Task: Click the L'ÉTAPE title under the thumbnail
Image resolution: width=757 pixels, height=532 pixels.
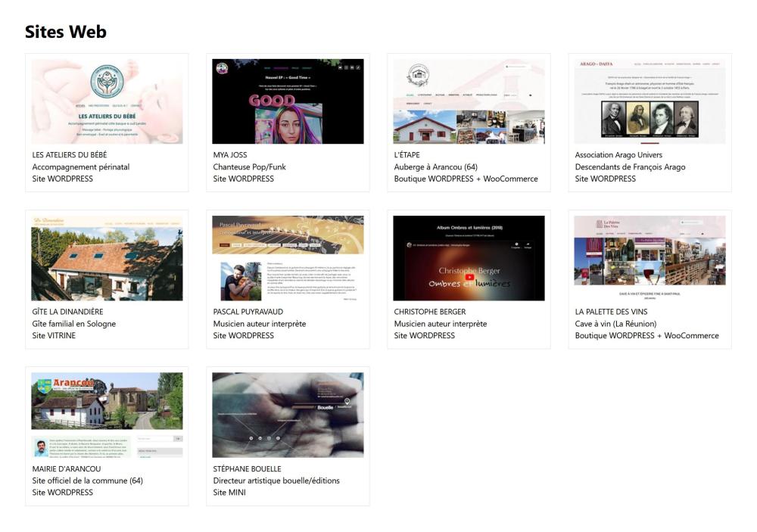Action: (409, 155)
